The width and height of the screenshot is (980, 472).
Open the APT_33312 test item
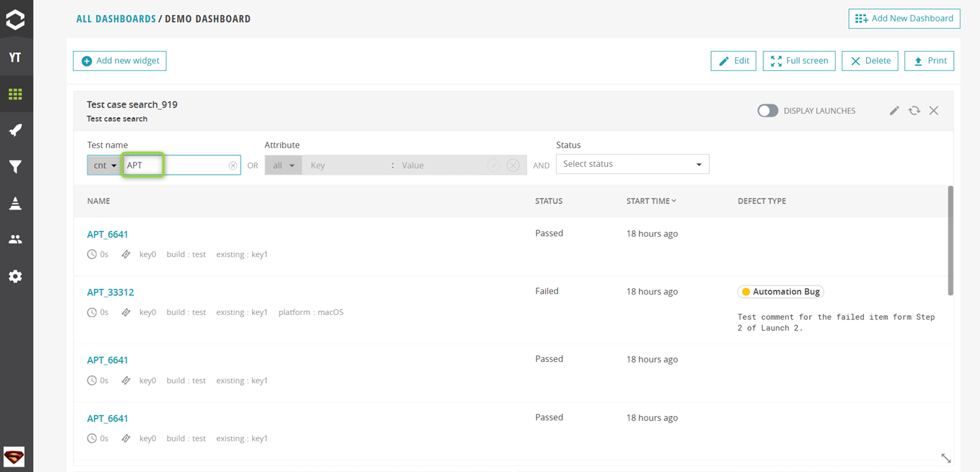(110, 292)
